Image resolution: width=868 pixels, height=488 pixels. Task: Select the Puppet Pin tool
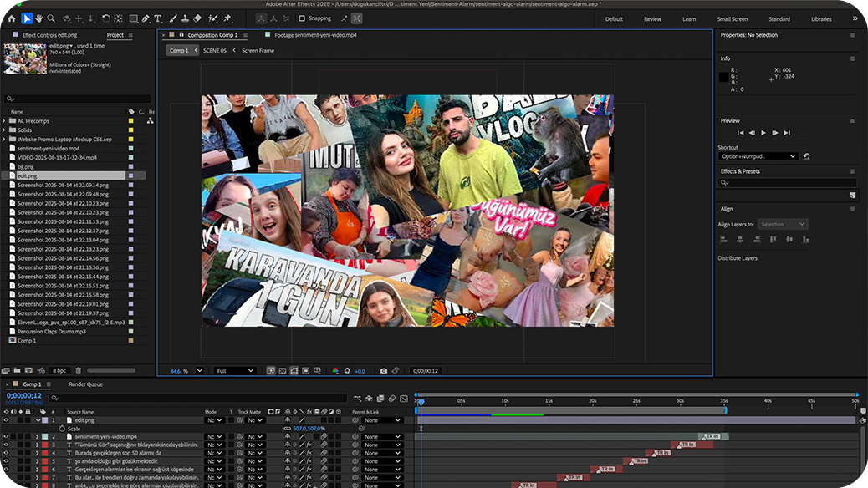point(227,18)
